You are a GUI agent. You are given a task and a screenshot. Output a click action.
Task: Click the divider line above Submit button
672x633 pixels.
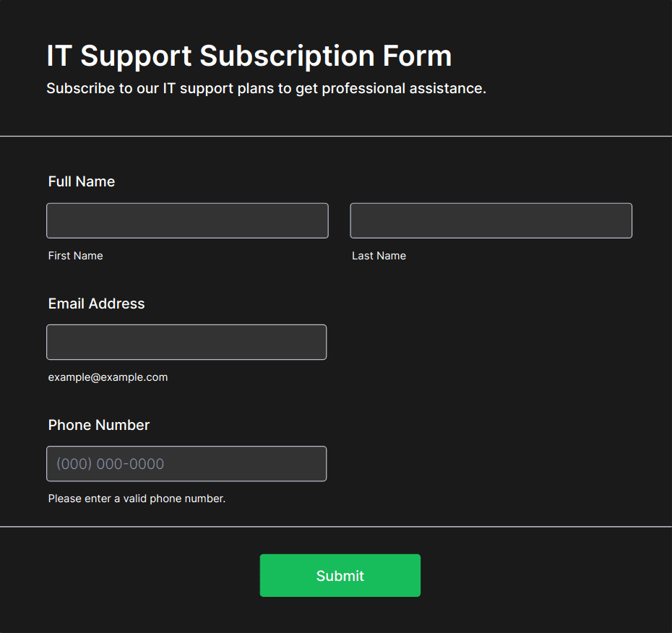click(336, 527)
